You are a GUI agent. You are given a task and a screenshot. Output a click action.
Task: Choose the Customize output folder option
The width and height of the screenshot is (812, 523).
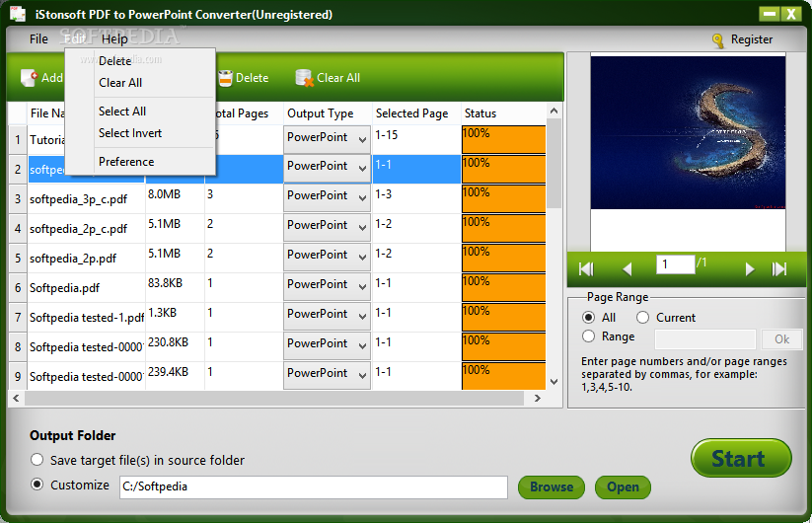click(x=37, y=485)
